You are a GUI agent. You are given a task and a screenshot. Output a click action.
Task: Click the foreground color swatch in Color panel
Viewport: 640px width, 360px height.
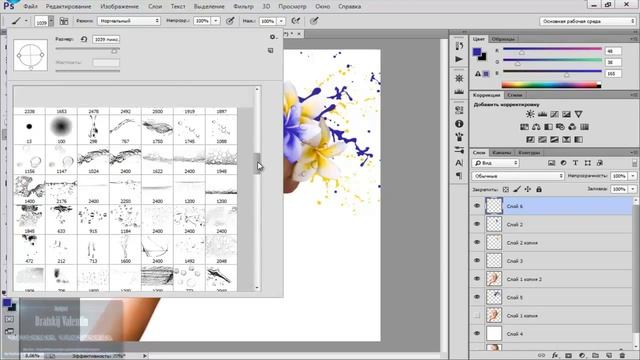coord(477,52)
